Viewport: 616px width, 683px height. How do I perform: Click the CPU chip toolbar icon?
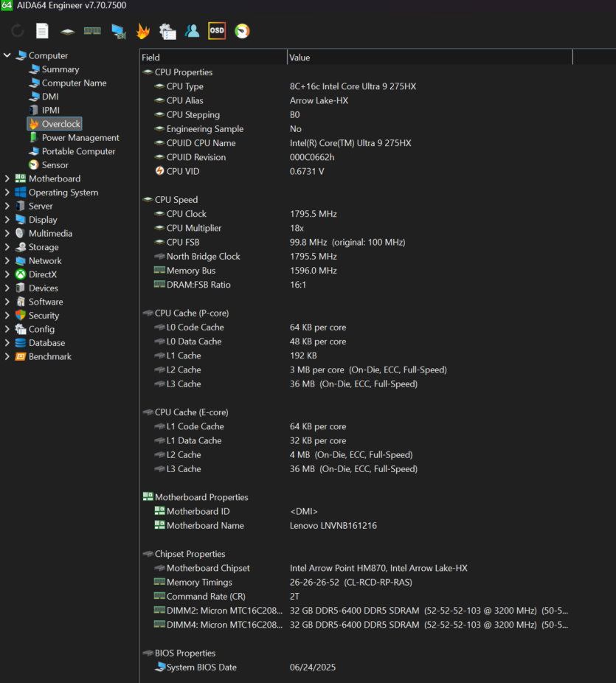(68, 32)
